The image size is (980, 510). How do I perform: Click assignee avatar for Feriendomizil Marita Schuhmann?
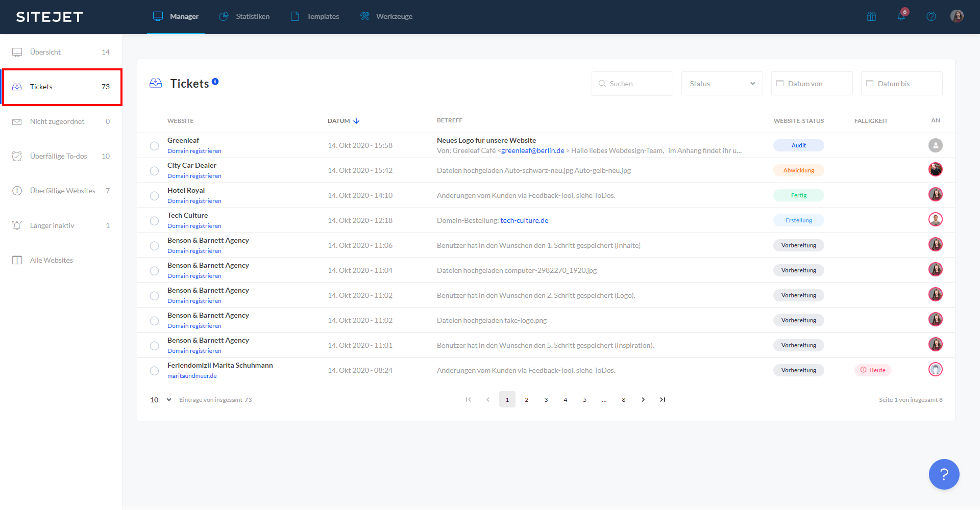click(936, 369)
